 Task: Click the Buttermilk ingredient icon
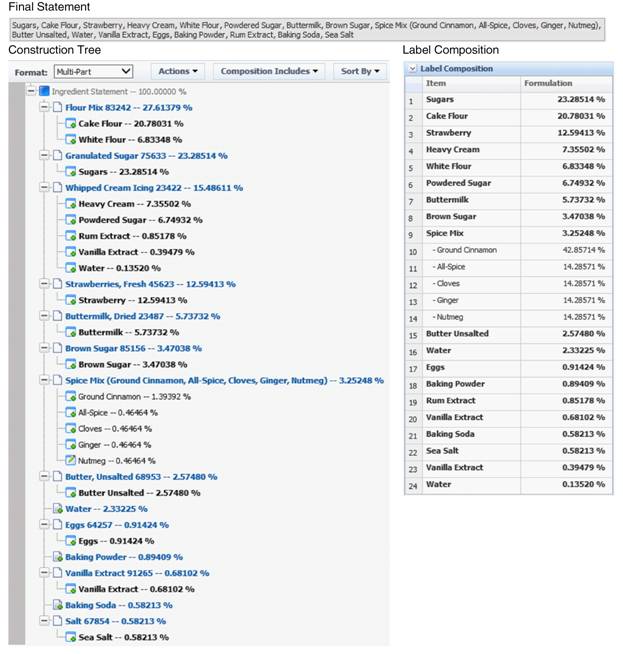70,332
